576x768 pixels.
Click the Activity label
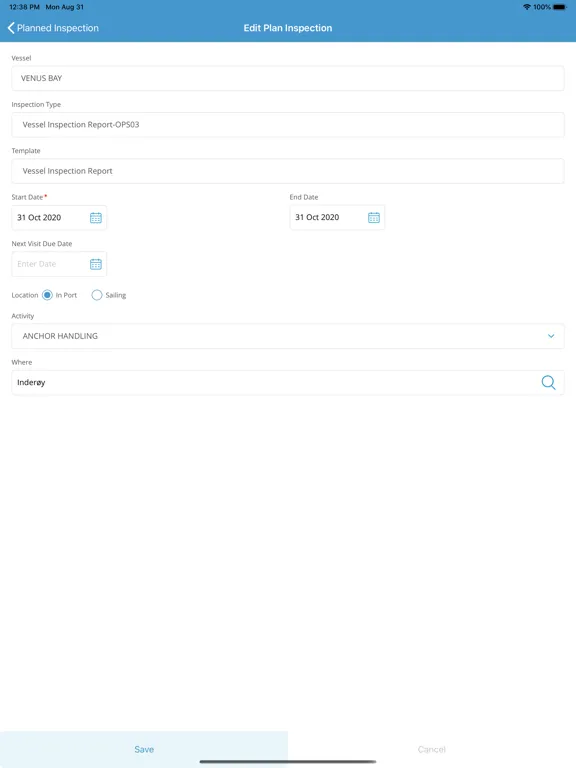pos(23,316)
